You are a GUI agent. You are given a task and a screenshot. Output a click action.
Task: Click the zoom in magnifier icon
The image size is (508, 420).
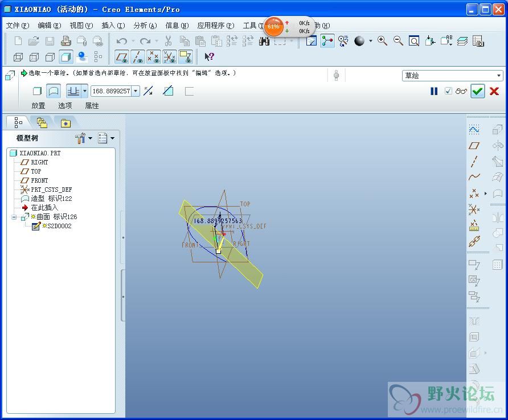pyautogui.click(x=382, y=41)
